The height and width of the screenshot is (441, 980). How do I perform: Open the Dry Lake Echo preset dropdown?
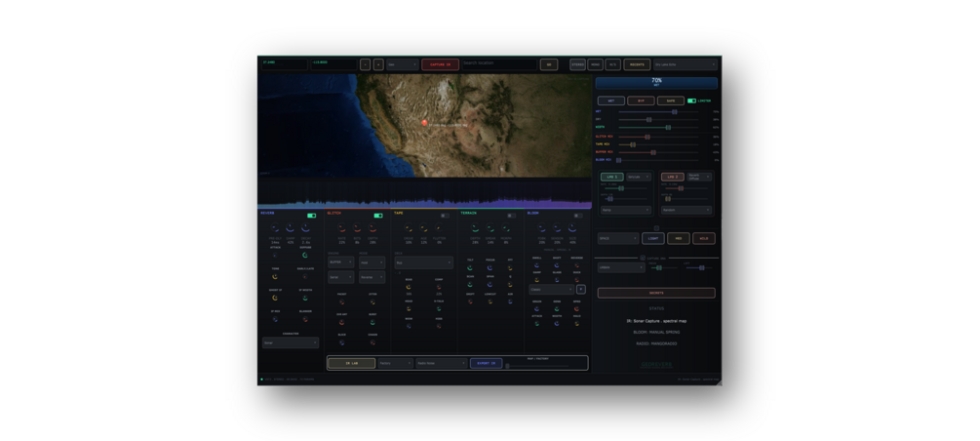pyautogui.click(x=685, y=64)
